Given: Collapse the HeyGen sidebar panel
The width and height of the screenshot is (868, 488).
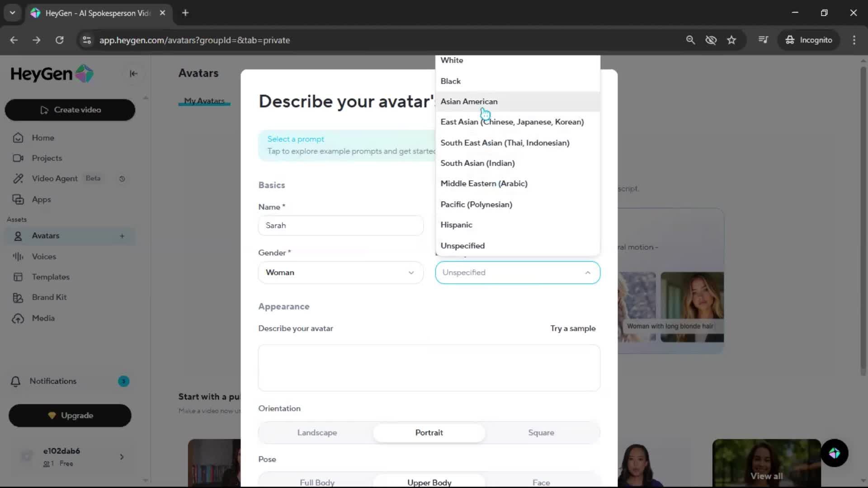Looking at the screenshot, I should (x=133, y=74).
